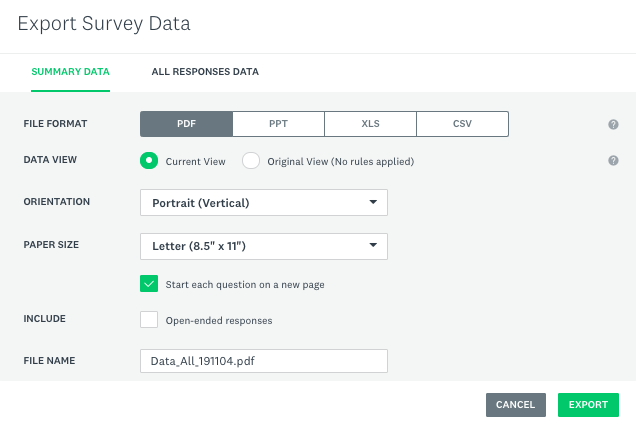Viewport: 636px width, 426px height.
Task: Click the Paper Size dropdown arrow icon
Action: (x=373, y=245)
